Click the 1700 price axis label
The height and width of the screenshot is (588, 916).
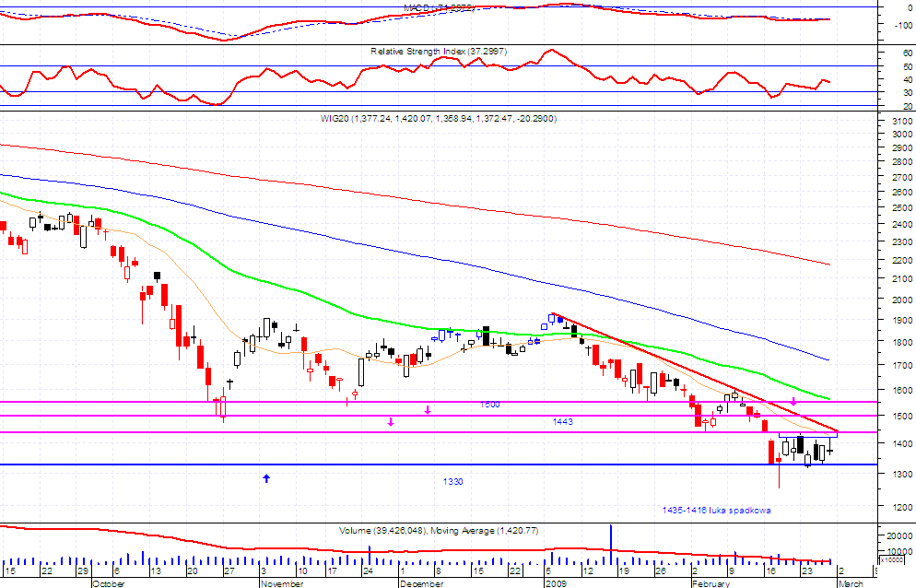(x=902, y=365)
